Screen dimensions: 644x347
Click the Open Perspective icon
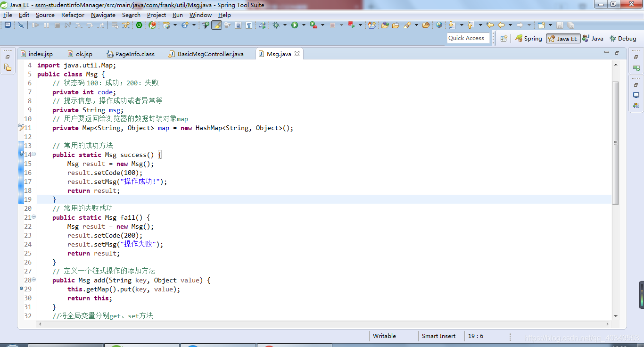[504, 39]
